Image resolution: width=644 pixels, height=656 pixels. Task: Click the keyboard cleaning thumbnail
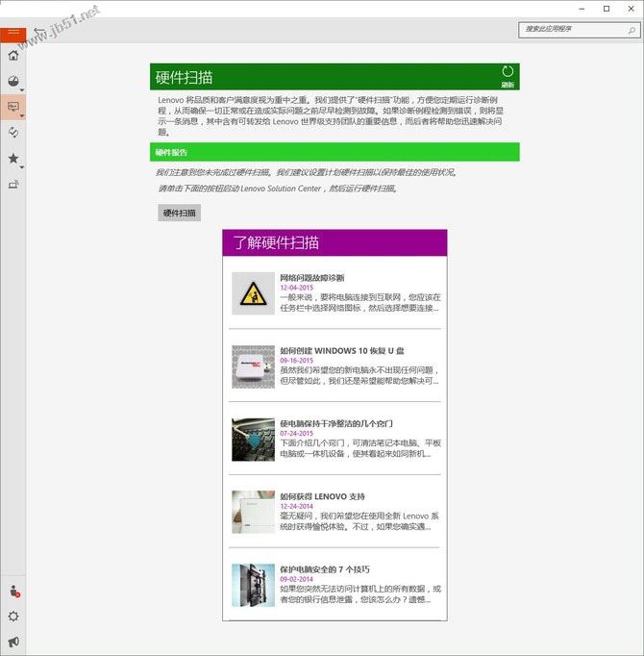254,440
